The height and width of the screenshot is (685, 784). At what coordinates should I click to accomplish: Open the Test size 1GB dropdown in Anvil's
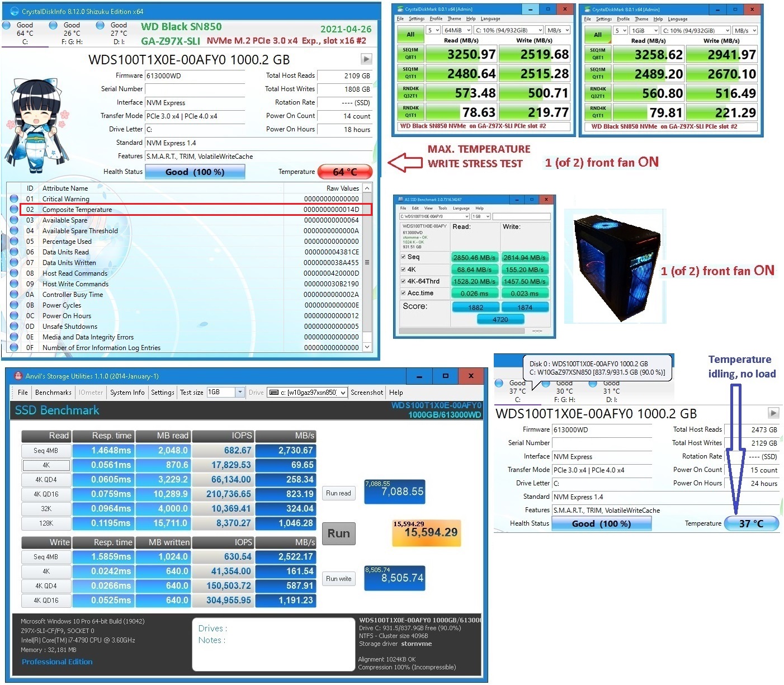pyautogui.click(x=225, y=392)
